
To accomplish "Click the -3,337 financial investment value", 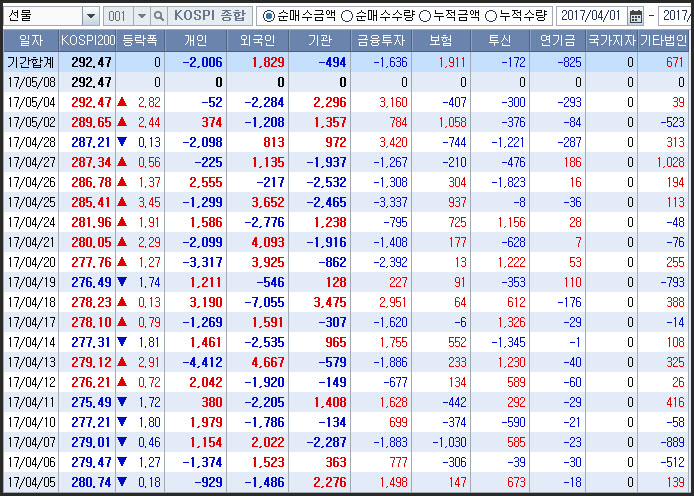I will click(390, 202).
